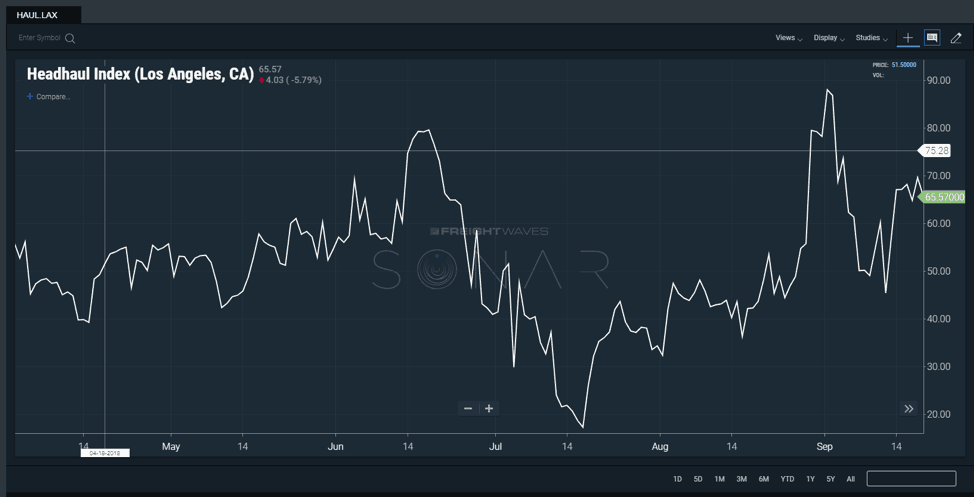Switch range to 1Y
Image resolution: width=974 pixels, height=497 pixels.
[x=811, y=479]
